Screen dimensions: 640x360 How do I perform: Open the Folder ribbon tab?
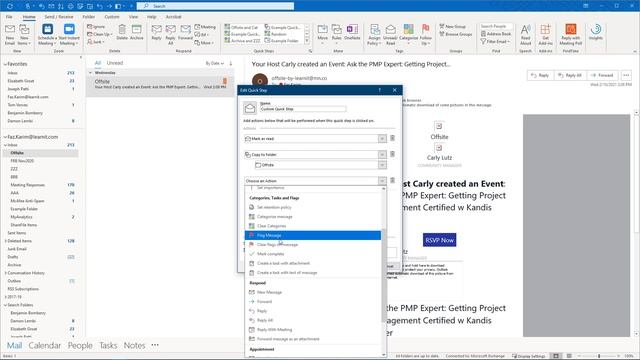[x=89, y=17]
